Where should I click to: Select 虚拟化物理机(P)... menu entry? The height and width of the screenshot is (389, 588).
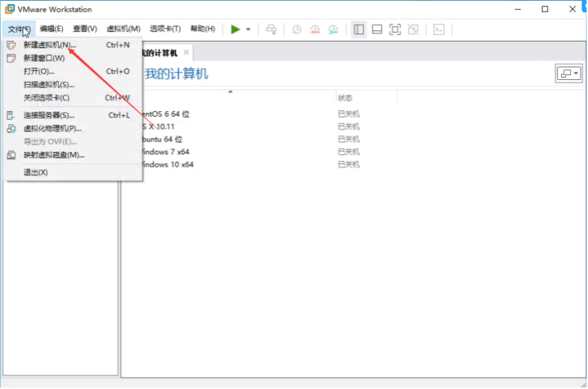click(x=73, y=129)
